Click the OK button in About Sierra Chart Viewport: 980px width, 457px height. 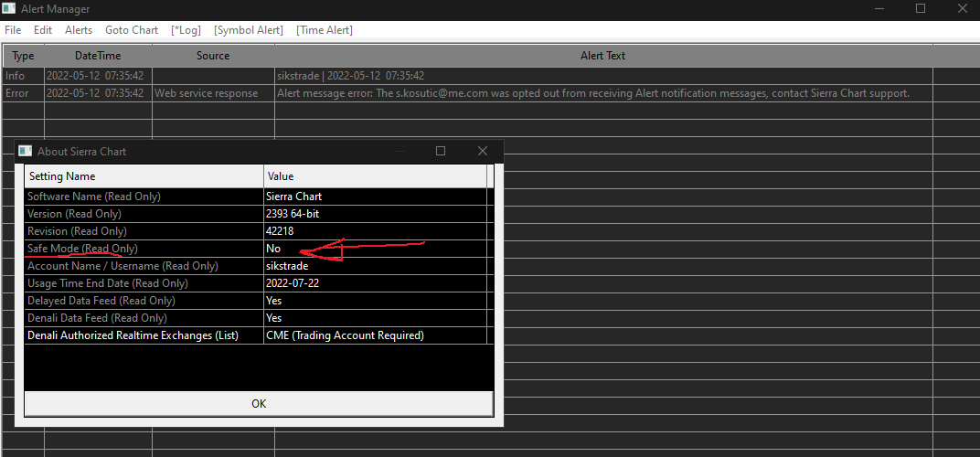click(259, 404)
